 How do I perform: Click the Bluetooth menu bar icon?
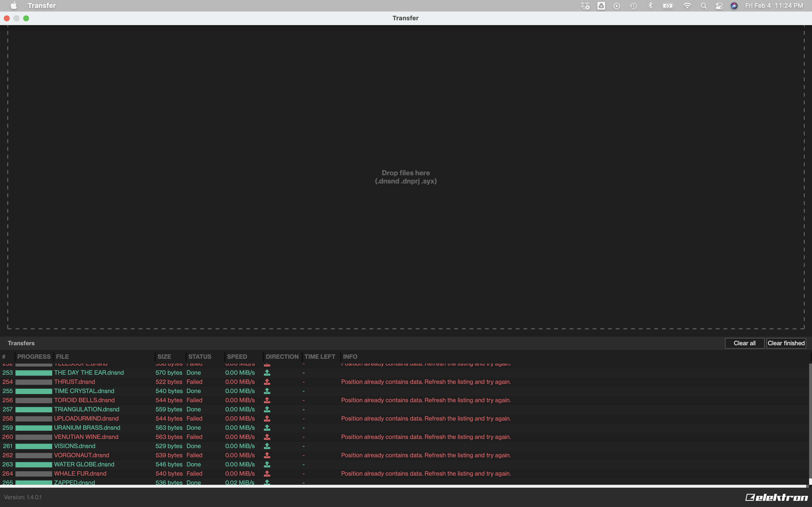pos(650,6)
